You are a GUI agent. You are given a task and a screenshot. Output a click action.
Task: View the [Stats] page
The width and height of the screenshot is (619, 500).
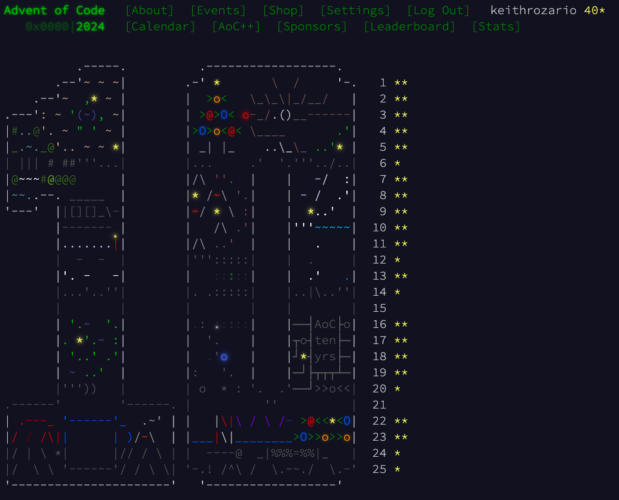496,27
